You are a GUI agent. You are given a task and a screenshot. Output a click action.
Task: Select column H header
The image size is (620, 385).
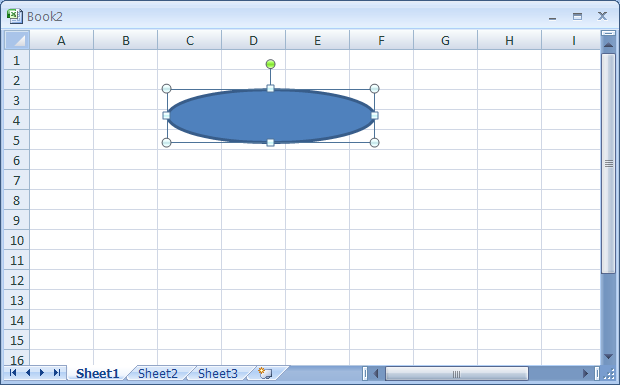[x=510, y=40]
